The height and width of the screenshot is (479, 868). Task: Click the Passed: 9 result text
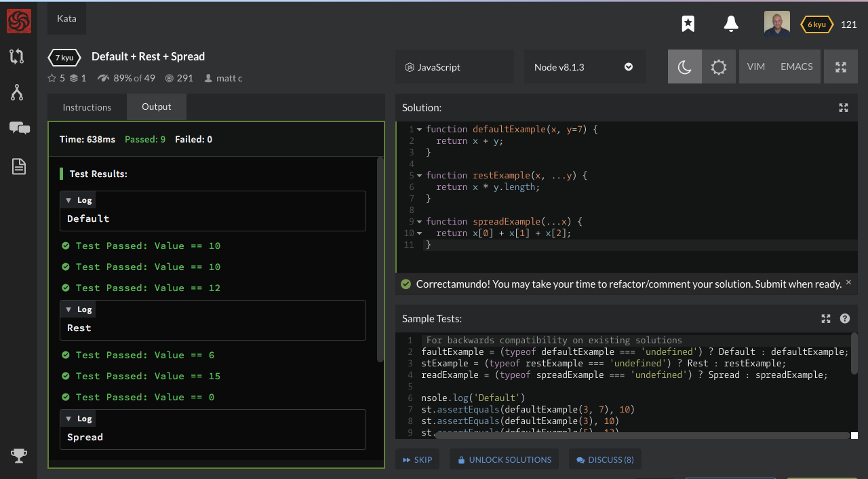coord(145,139)
